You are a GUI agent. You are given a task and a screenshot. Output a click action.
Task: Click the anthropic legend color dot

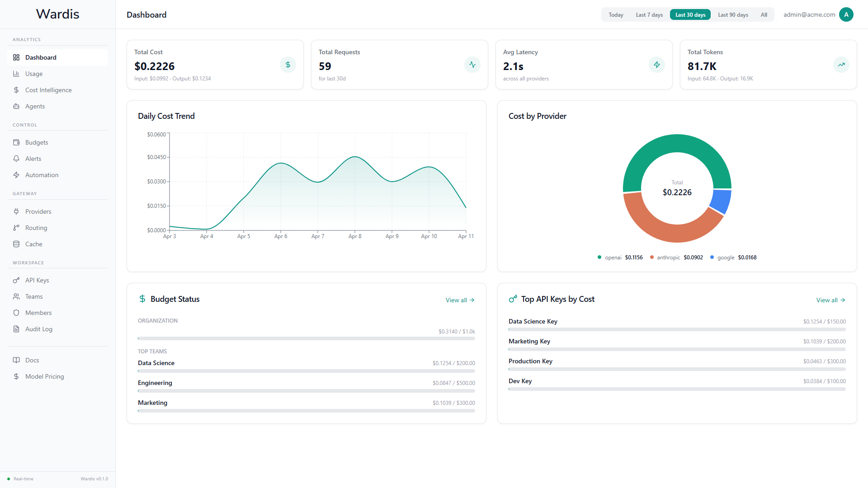(x=651, y=258)
